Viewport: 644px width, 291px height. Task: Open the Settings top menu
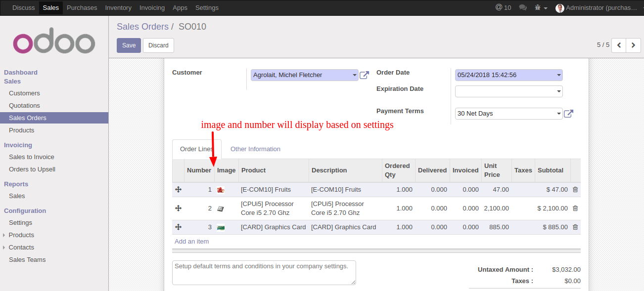click(207, 7)
